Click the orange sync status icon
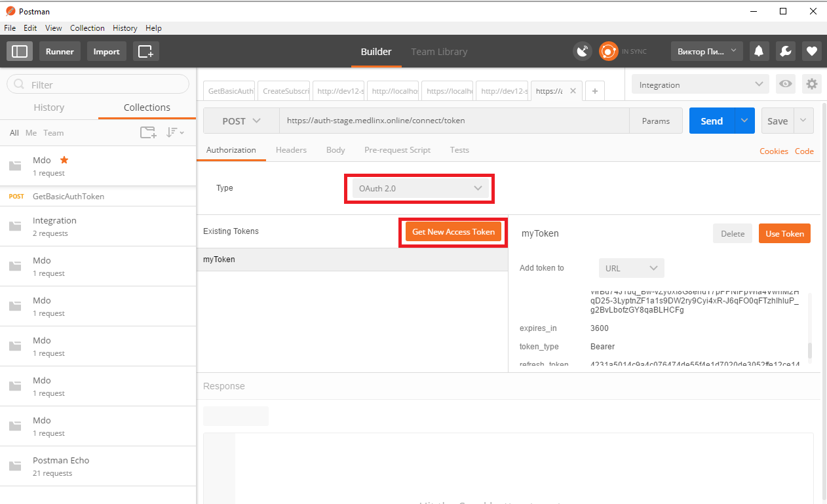The image size is (827, 504). point(608,51)
